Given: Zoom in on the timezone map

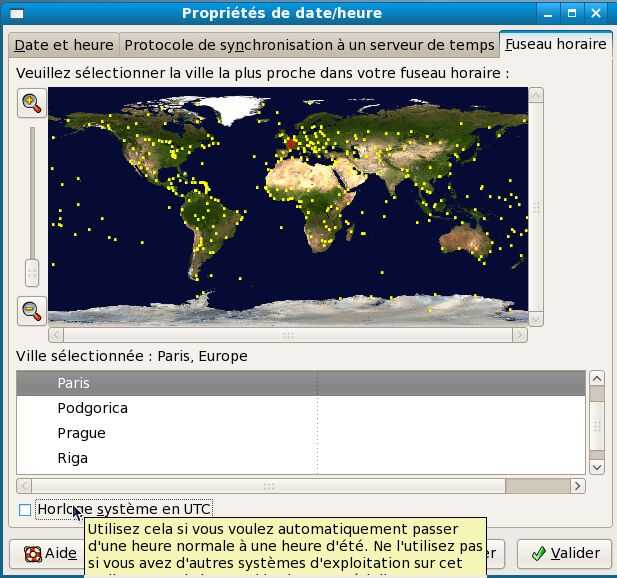Looking at the screenshot, I should pyautogui.click(x=32, y=103).
